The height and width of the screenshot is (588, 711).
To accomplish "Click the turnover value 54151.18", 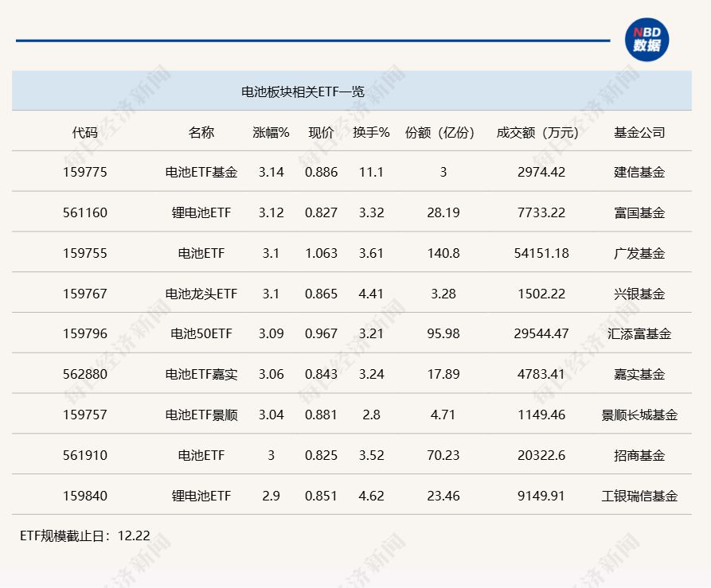I will (541, 253).
